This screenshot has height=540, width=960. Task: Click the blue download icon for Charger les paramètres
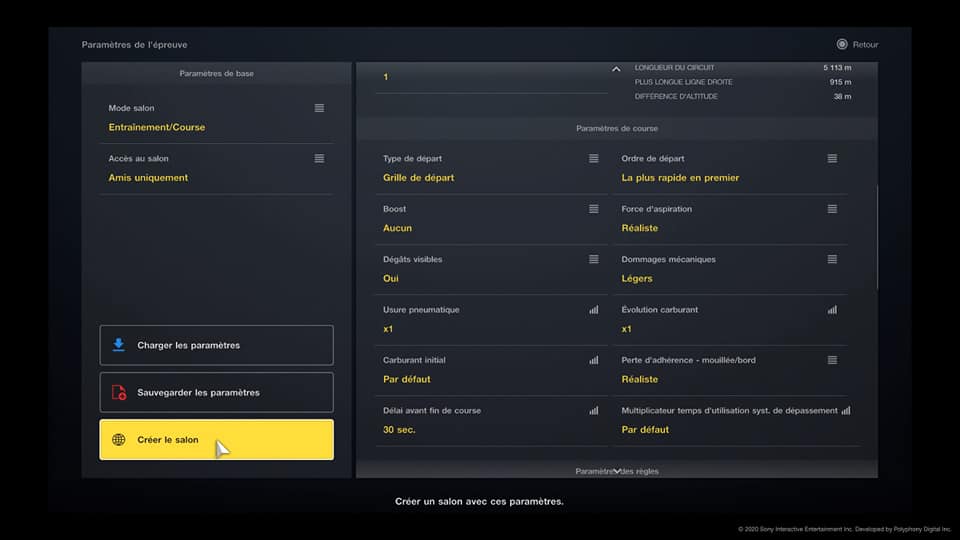click(119, 345)
